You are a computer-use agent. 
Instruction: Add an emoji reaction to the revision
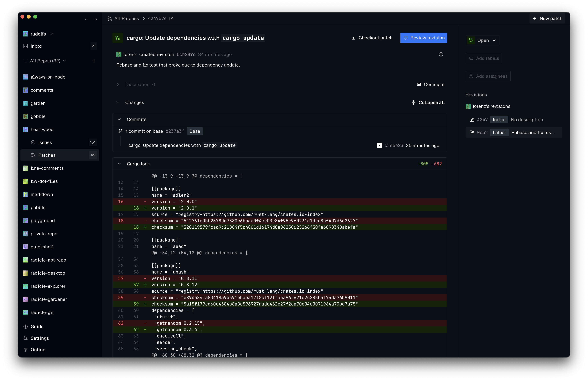(x=441, y=54)
